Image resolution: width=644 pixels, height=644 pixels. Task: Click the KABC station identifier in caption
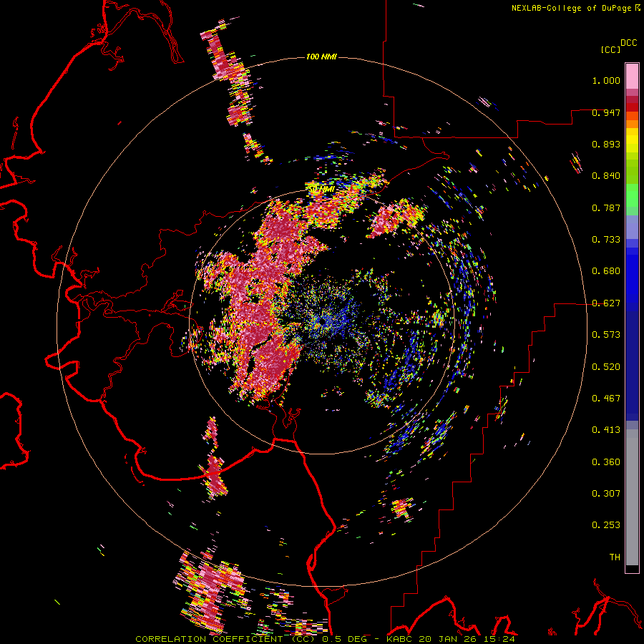point(401,639)
